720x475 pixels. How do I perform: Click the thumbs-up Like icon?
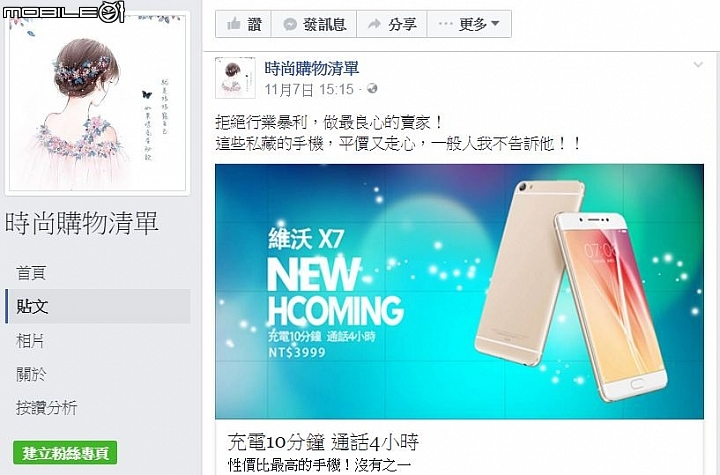pyautogui.click(x=234, y=23)
